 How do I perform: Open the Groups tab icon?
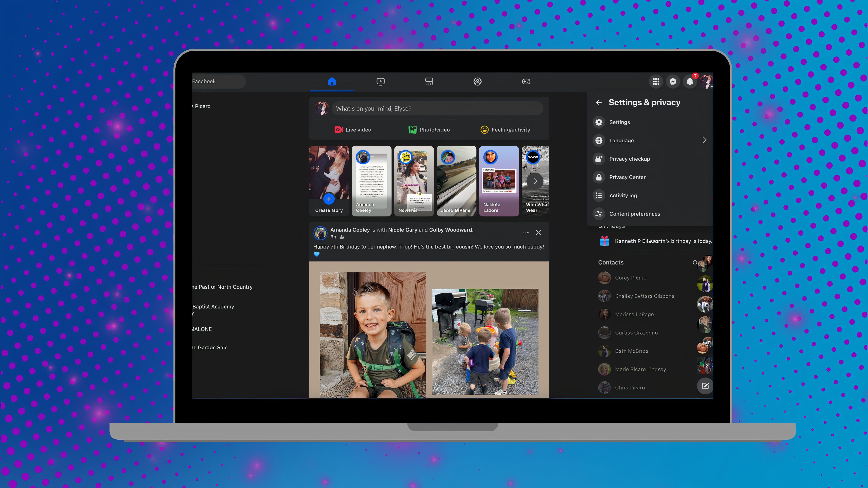tap(477, 82)
